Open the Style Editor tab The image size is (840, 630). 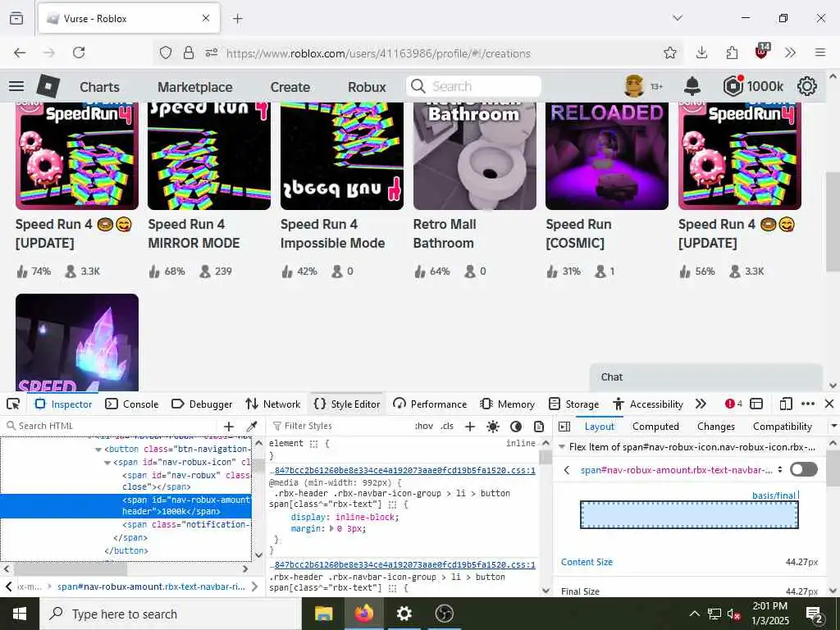coord(347,404)
